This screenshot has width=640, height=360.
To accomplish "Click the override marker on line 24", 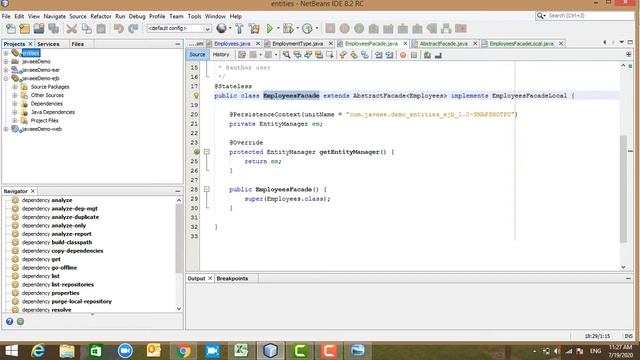I will [x=196, y=152].
